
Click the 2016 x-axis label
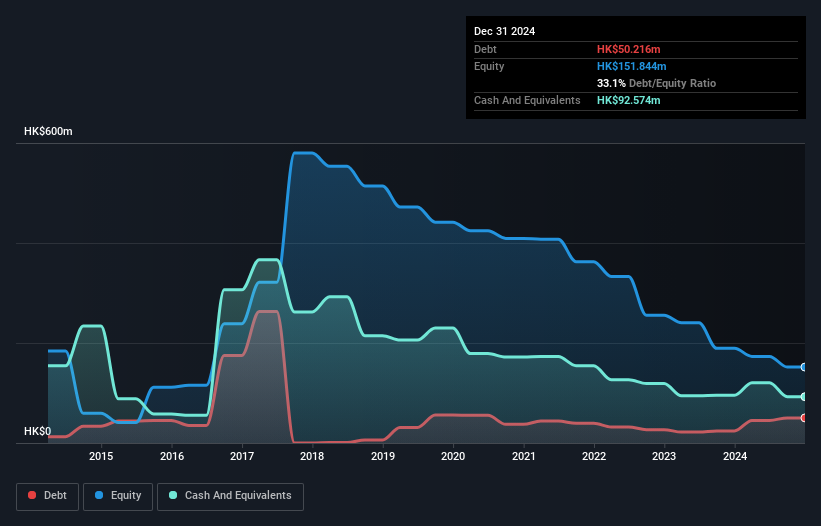coord(172,456)
